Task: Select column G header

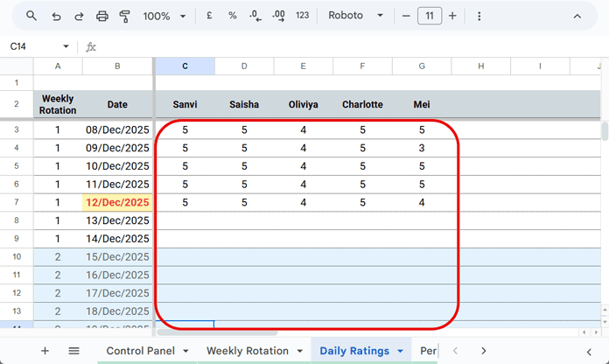Action: 422,66
